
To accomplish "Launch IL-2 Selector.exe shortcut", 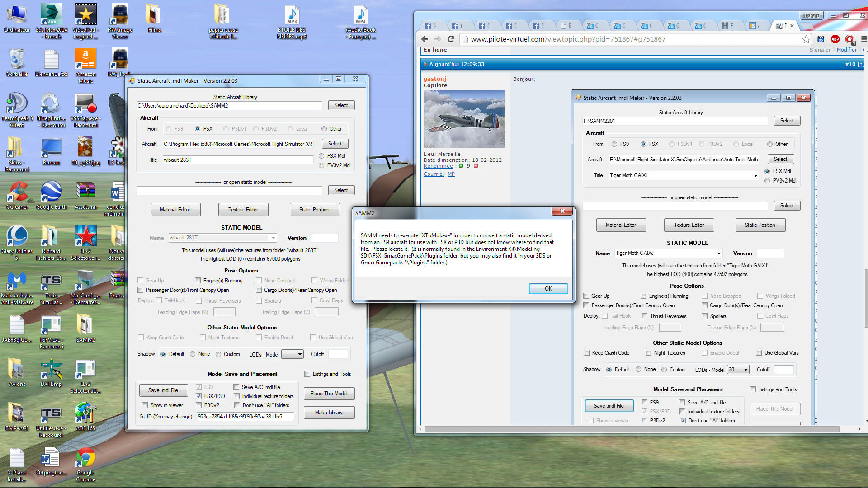I will pos(85,243).
